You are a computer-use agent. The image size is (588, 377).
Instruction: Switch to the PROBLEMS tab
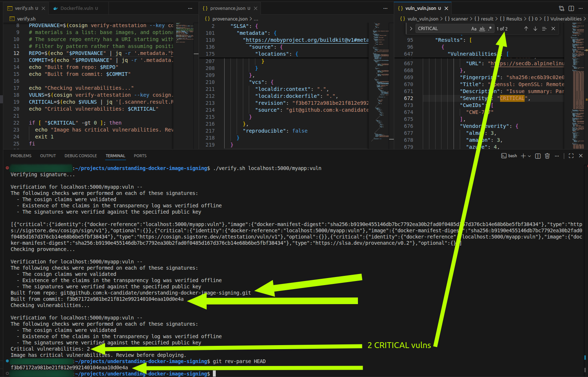pyautogui.click(x=21, y=156)
